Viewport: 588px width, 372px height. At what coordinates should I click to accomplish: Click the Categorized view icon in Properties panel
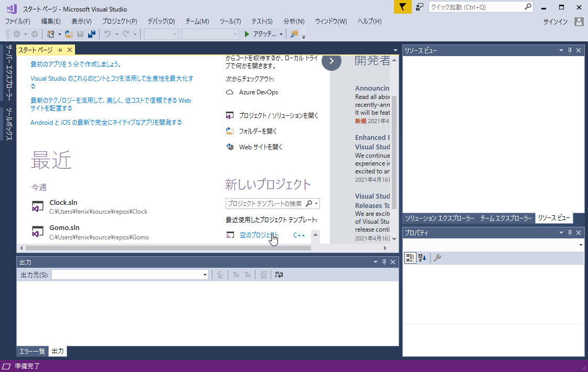pyautogui.click(x=410, y=257)
